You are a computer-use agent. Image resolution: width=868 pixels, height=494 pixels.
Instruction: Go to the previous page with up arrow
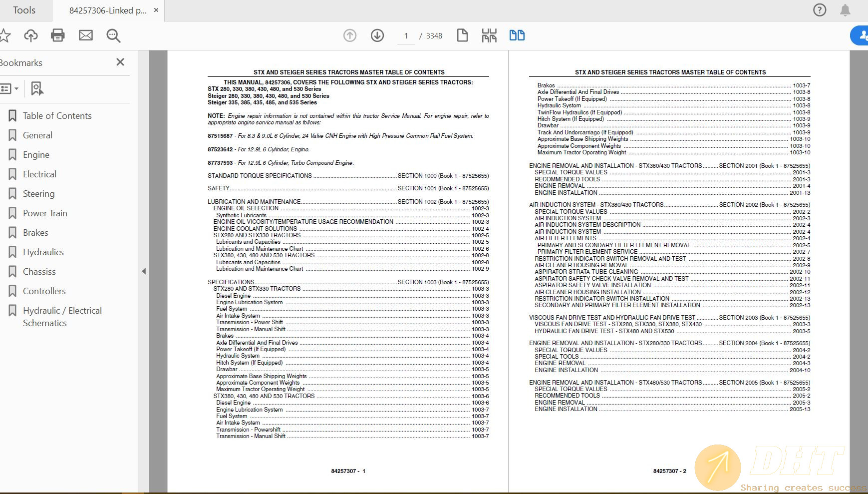[x=350, y=35]
